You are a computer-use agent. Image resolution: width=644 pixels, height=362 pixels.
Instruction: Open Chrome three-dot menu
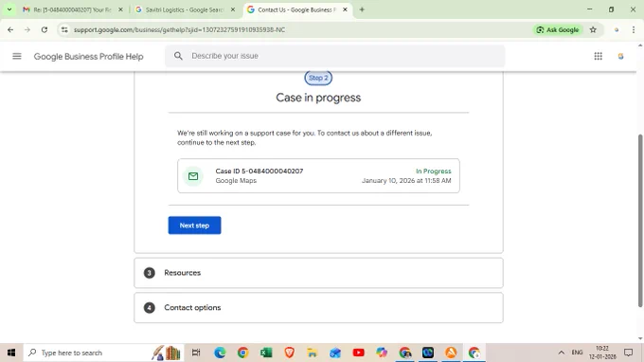tap(634, 29)
